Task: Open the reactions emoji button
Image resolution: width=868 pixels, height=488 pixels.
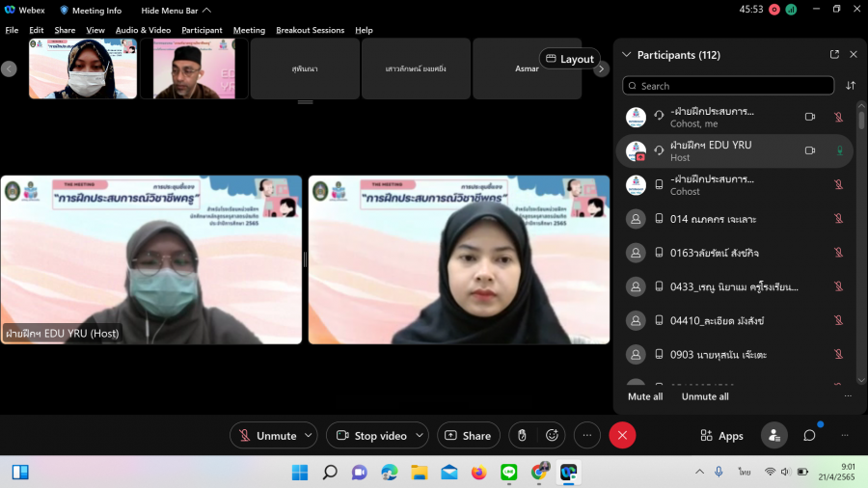Action: click(x=553, y=436)
